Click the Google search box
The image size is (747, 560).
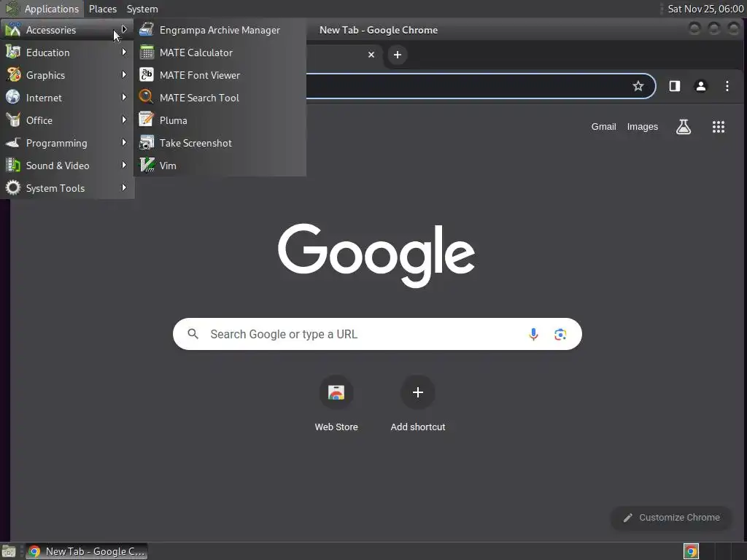(377, 334)
